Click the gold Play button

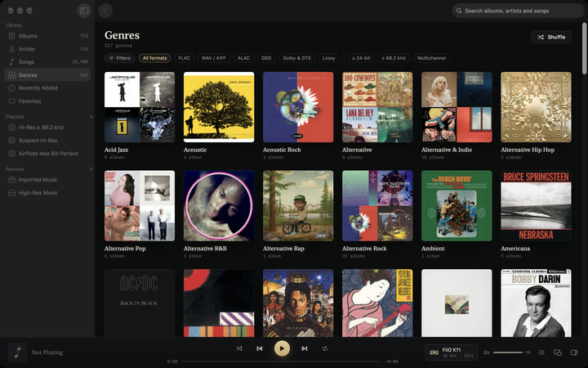pos(282,348)
